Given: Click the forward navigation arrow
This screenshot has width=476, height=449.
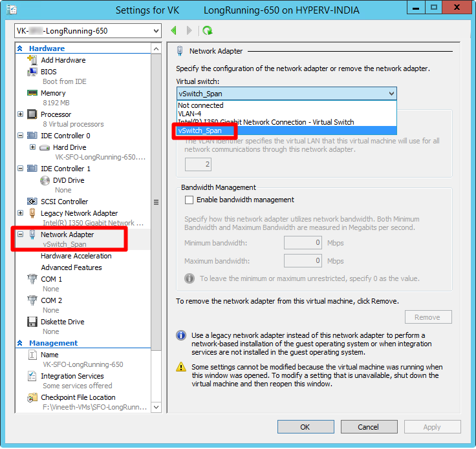Looking at the screenshot, I should point(189,30).
